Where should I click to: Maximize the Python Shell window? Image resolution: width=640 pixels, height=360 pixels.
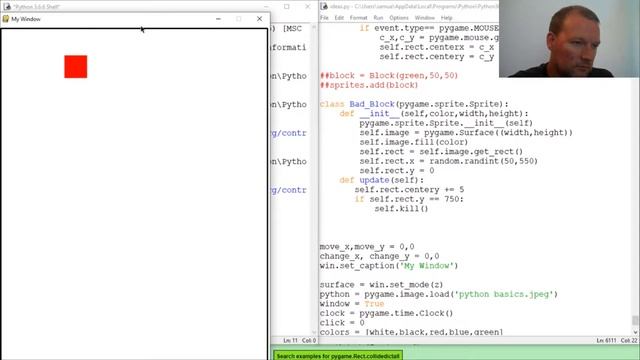tap(287, 7)
